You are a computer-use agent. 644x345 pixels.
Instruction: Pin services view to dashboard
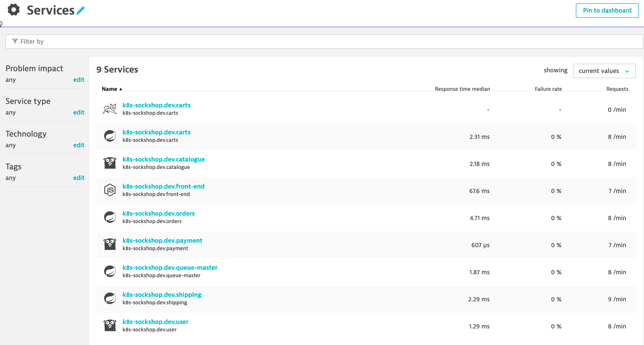607,10
